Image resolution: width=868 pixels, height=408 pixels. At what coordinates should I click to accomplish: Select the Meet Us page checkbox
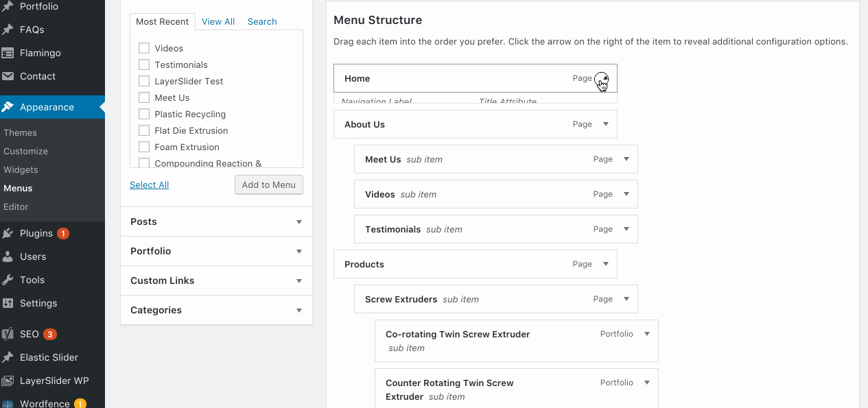point(144,97)
